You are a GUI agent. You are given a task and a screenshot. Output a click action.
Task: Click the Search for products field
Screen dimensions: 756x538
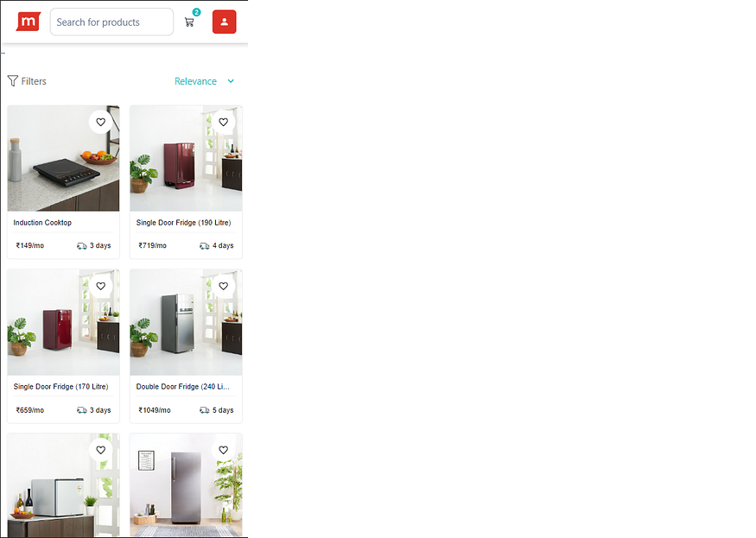111,22
